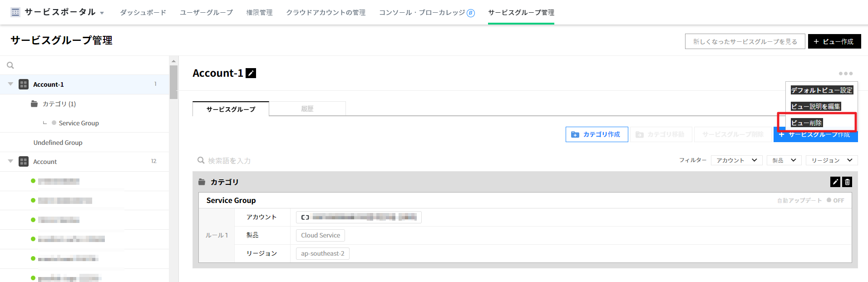868x282 pixels.
Task: Open the リージョン filter dropdown
Action: 832,160
